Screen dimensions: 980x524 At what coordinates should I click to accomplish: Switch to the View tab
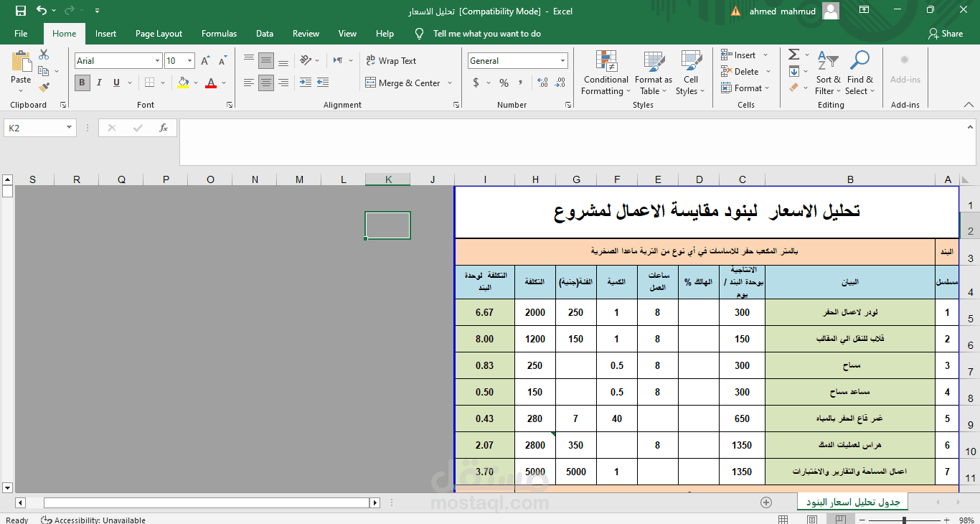point(347,34)
